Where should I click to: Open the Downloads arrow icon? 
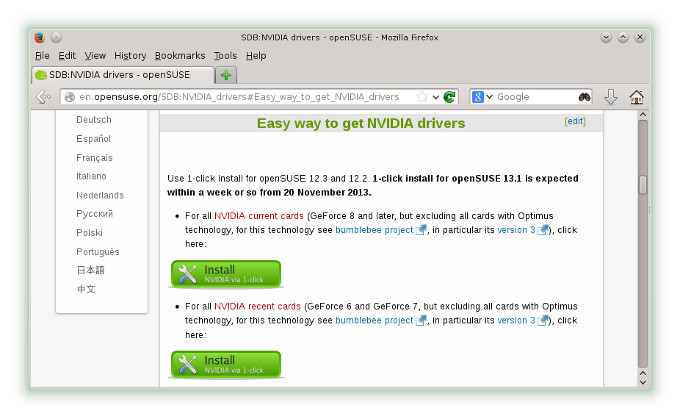(611, 97)
